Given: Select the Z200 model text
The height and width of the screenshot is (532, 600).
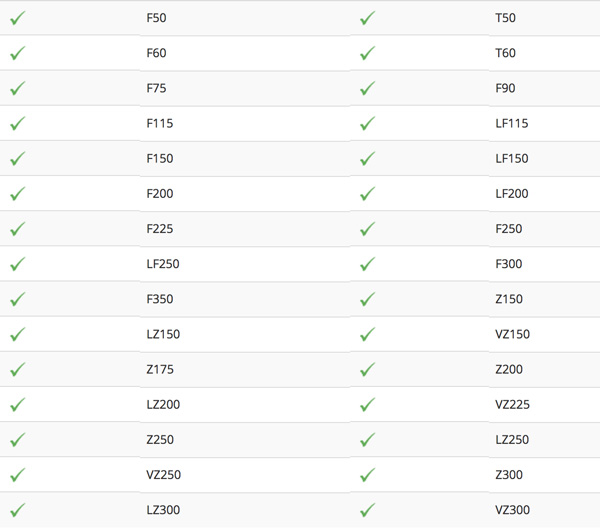Looking at the screenshot, I should [509, 369].
